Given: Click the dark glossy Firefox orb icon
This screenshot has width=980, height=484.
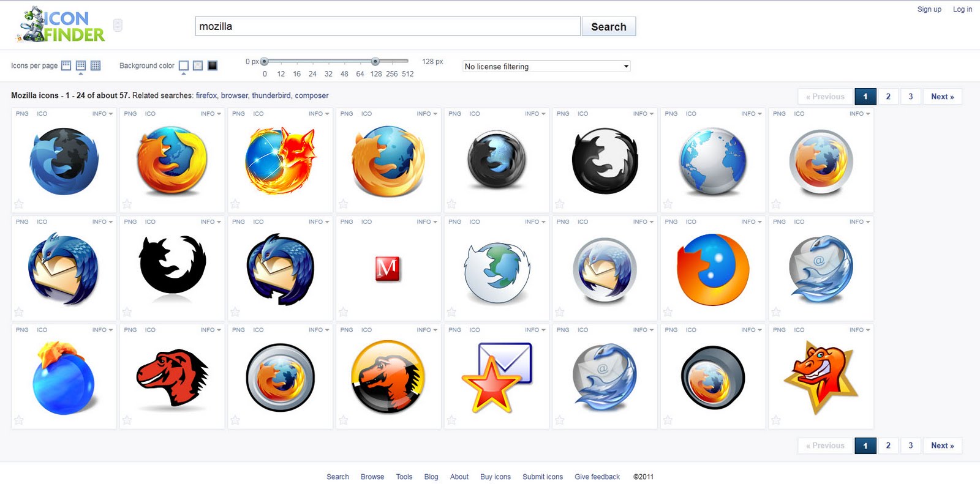Looking at the screenshot, I should coord(497,160).
